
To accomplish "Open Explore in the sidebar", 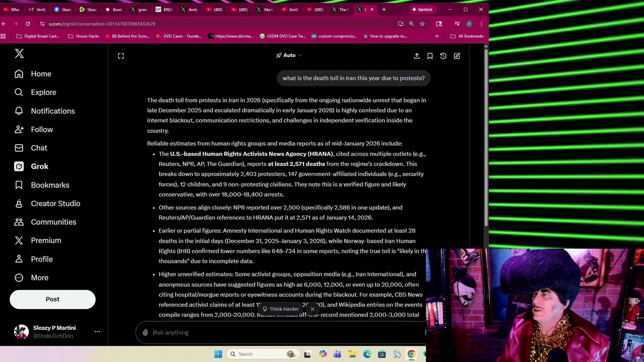I will (x=35, y=93).
